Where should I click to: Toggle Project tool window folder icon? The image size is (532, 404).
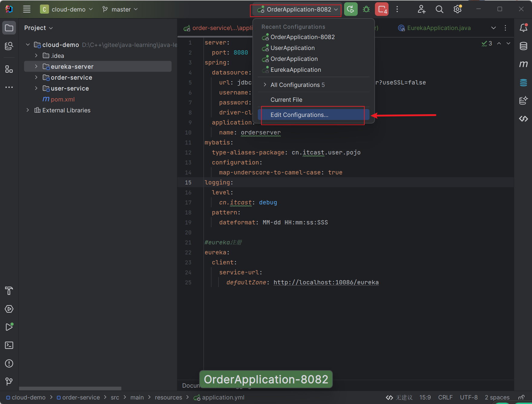pos(9,28)
